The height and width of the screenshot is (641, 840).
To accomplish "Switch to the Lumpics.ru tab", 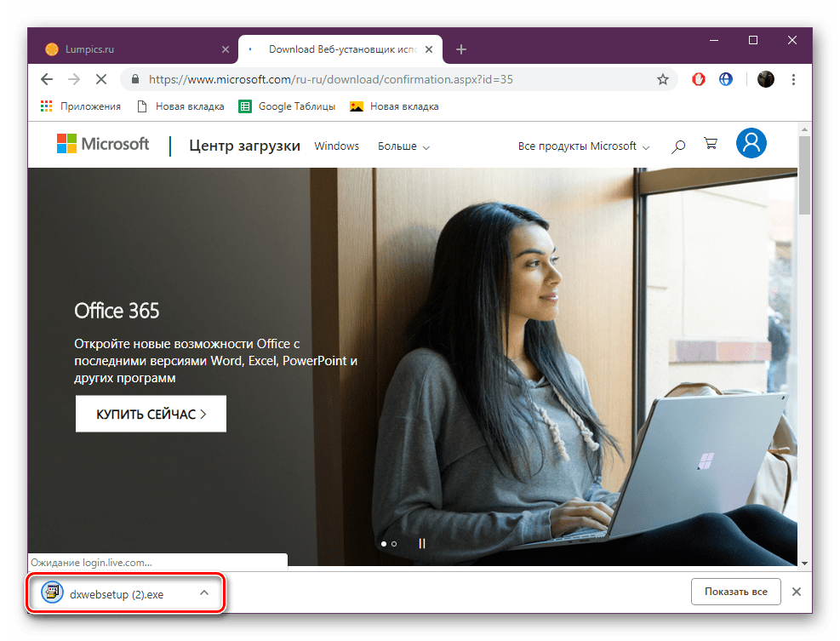I will (133, 49).
